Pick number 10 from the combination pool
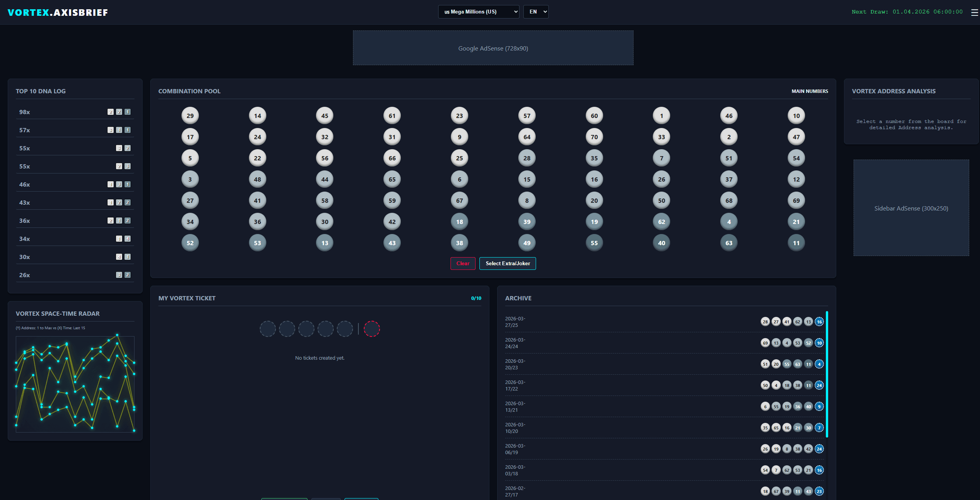The height and width of the screenshot is (500, 980). (x=796, y=115)
